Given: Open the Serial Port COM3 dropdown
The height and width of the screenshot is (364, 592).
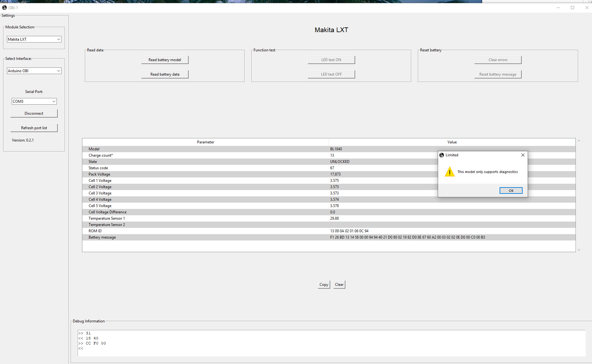Looking at the screenshot, I should [x=34, y=101].
